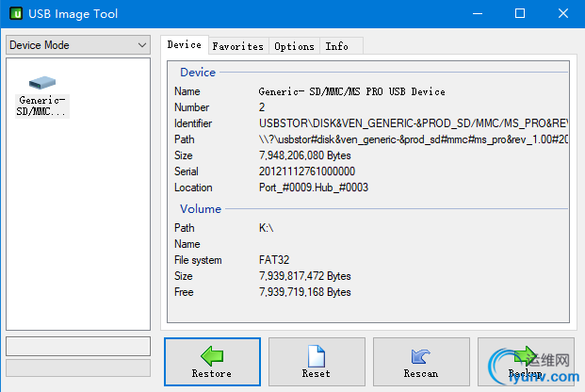The height and width of the screenshot is (392, 585).
Task: Click the file system value FAT32
Action: tap(274, 260)
